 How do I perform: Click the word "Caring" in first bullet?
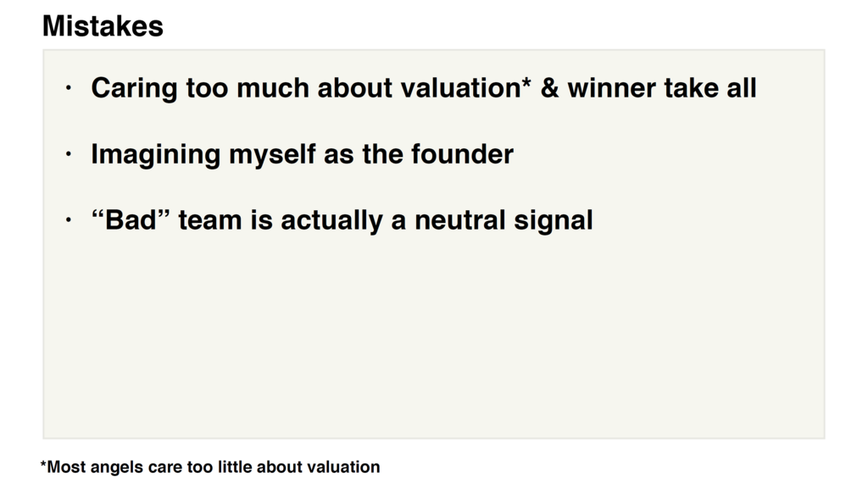click(x=134, y=88)
